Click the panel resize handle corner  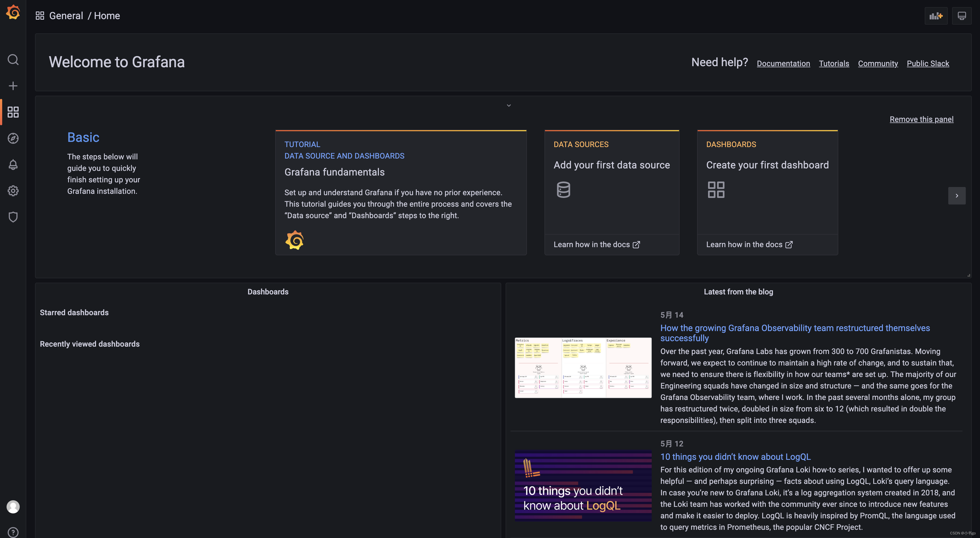[x=969, y=275]
